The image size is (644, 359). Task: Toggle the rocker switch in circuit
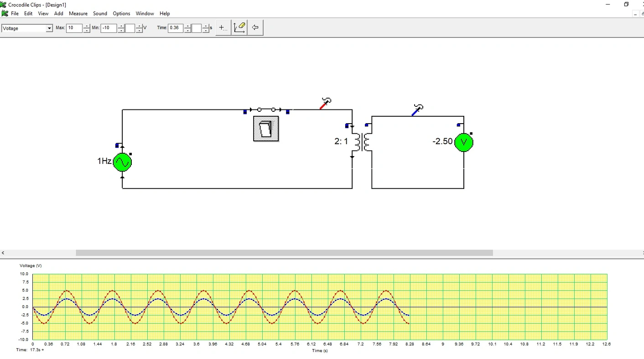tap(266, 129)
